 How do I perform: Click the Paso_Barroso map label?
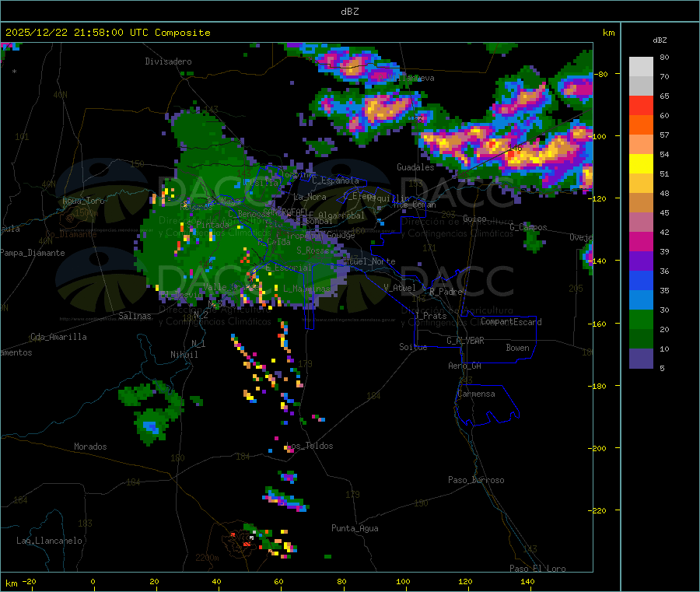(476, 480)
